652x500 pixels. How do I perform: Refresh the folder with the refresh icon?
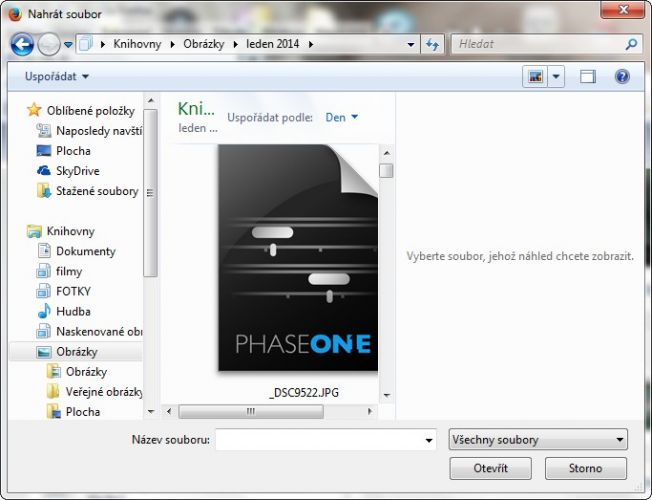[x=432, y=44]
